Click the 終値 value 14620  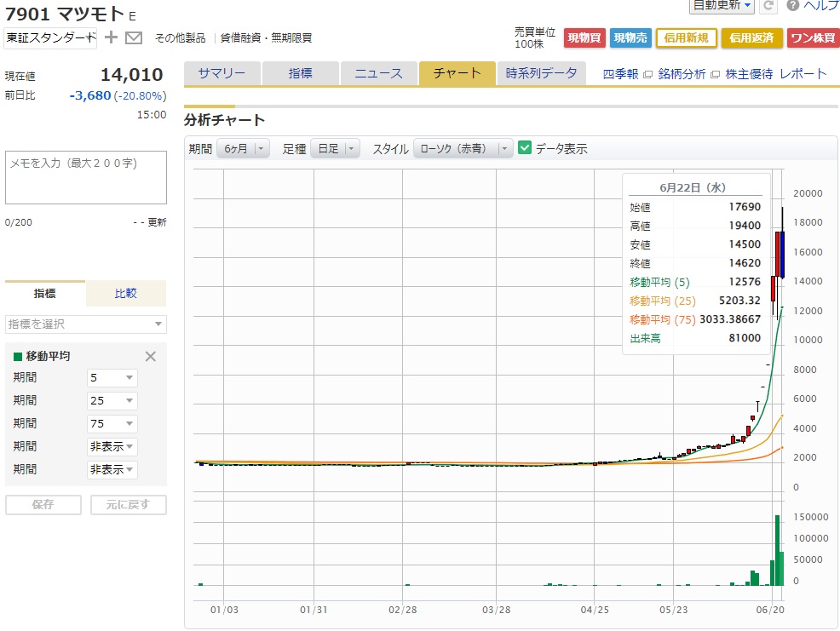[745, 263]
